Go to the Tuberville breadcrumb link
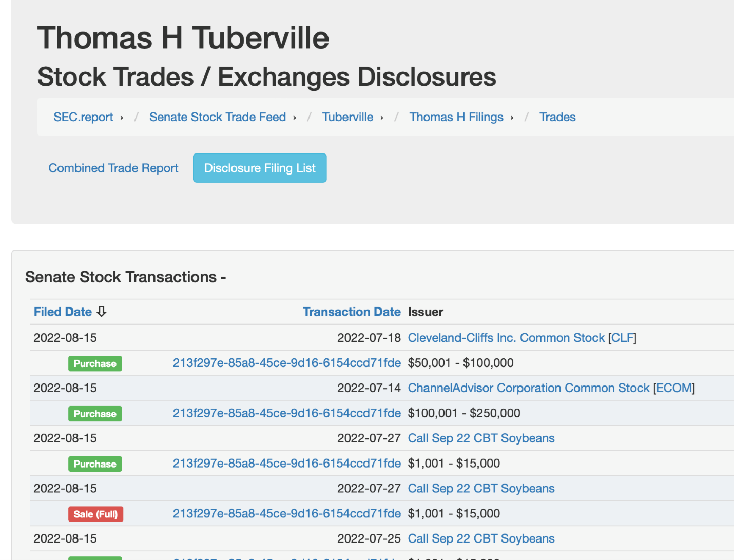Image resolution: width=734 pixels, height=560 pixels. 347,117
